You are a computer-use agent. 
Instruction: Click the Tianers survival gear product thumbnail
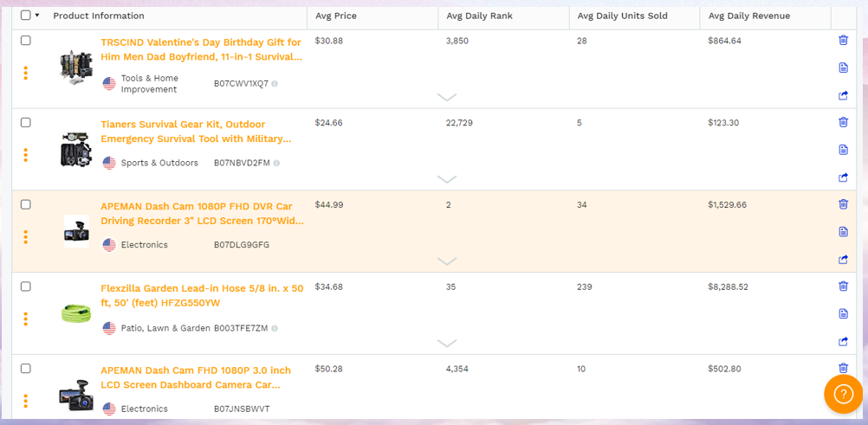click(x=76, y=150)
